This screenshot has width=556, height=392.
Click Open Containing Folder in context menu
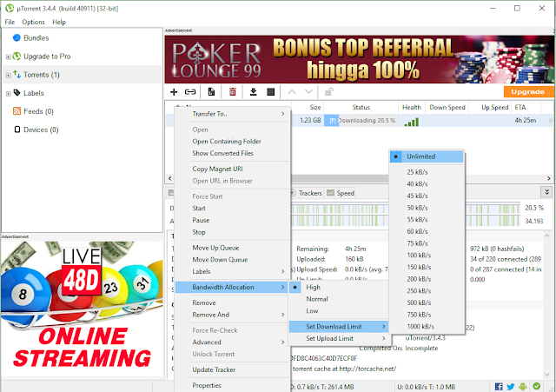point(233,141)
